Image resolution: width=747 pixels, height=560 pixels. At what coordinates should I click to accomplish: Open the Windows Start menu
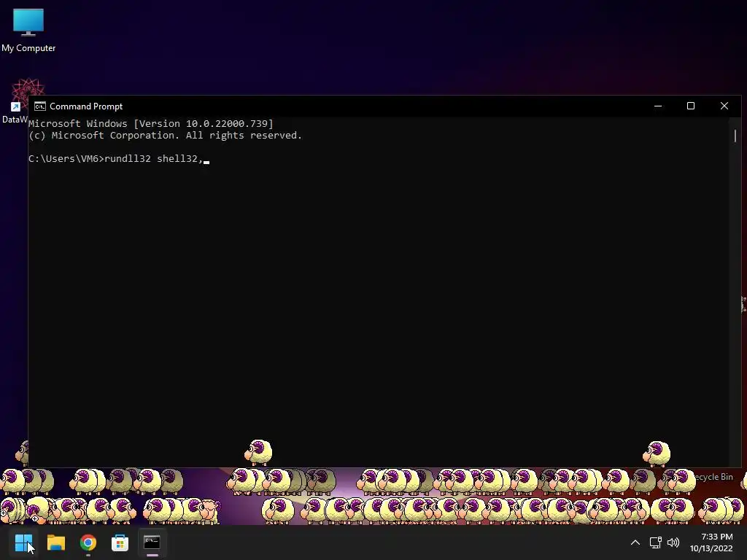(23, 542)
